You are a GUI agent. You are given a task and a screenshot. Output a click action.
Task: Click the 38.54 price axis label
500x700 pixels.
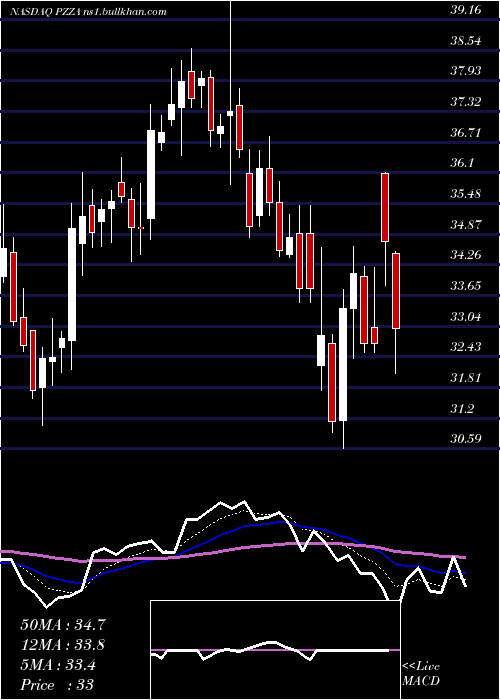click(466, 41)
